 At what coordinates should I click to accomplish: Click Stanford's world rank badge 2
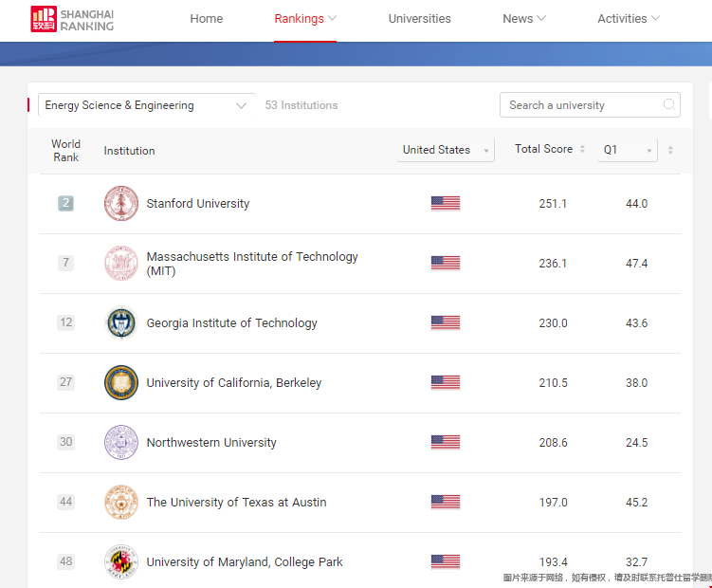(65, 203)
